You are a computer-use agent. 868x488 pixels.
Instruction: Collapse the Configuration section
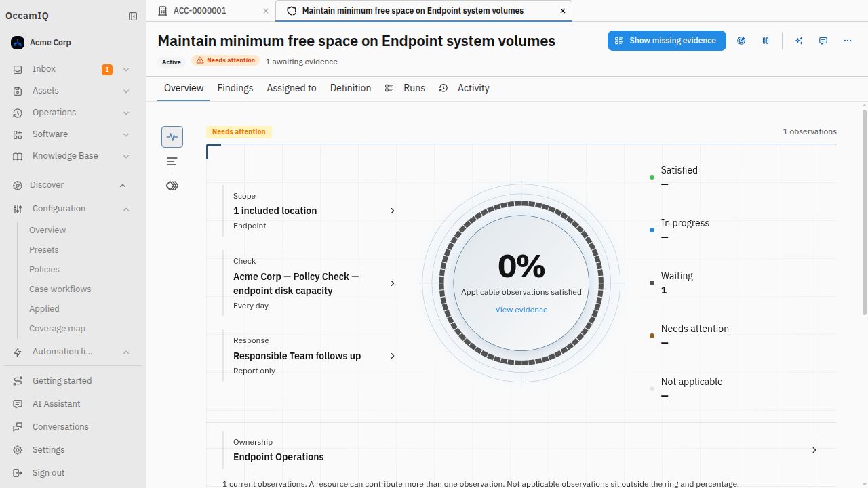pos(126,209)
